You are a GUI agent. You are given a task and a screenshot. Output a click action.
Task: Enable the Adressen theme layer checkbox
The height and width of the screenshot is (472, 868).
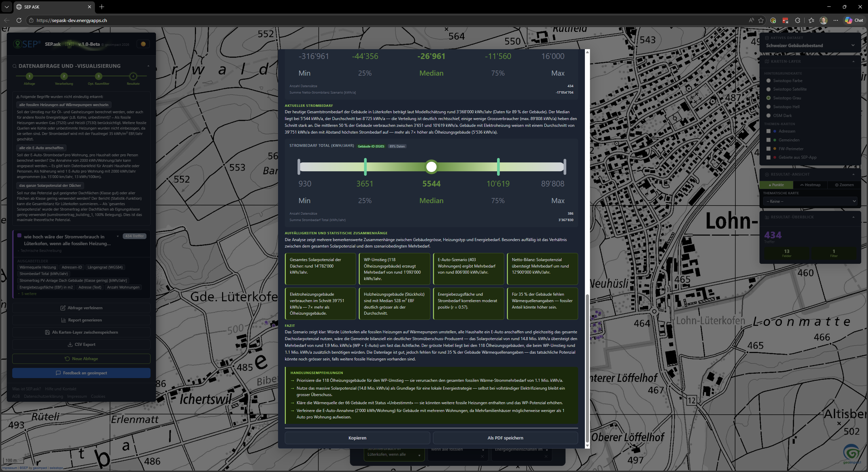point(768,131)
